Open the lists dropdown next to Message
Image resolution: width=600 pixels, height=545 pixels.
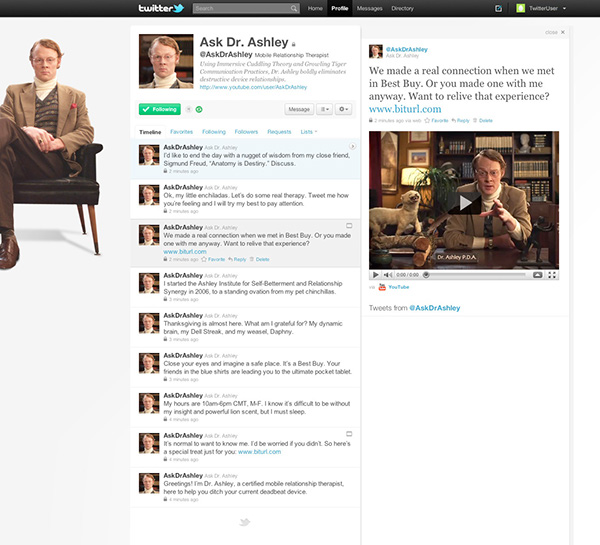click(x=324, y=109)
